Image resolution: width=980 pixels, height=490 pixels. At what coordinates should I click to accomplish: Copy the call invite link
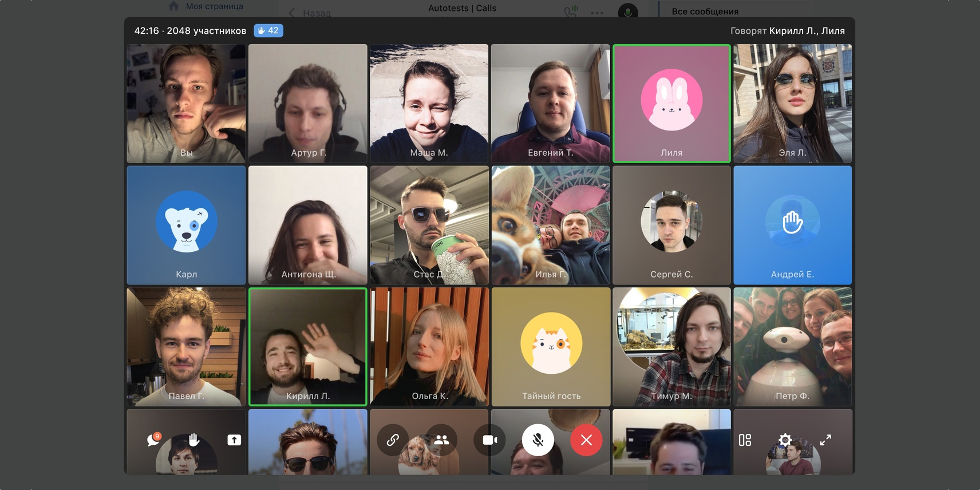click(393, 440)
